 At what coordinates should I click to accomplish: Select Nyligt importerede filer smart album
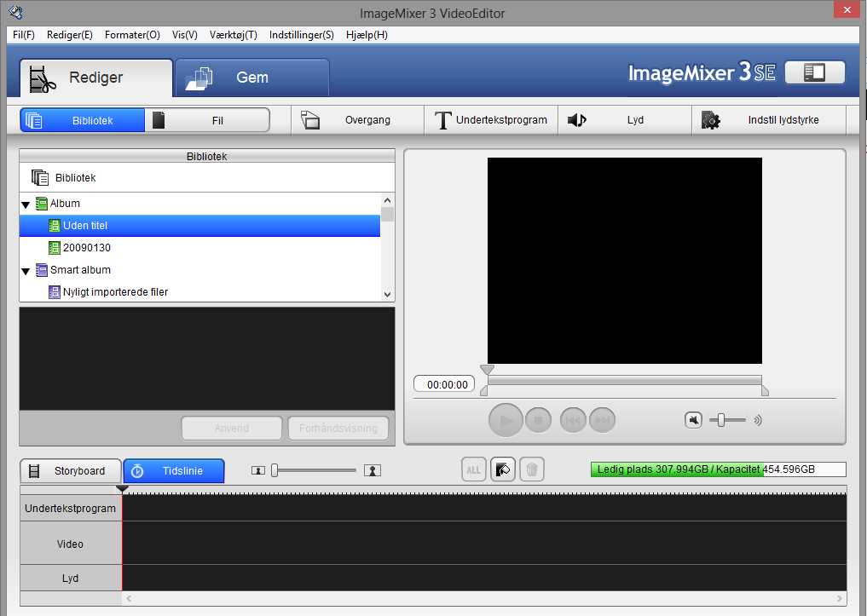[x=199, y=291]
